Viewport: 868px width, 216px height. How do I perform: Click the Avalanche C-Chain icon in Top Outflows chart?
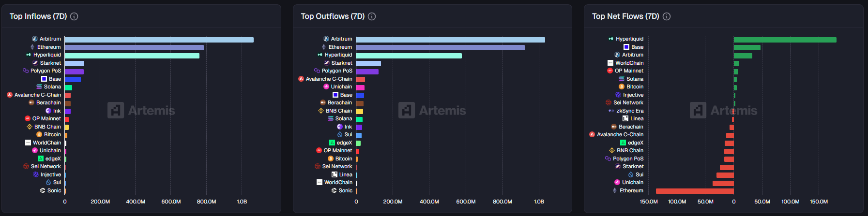point(301,79)
